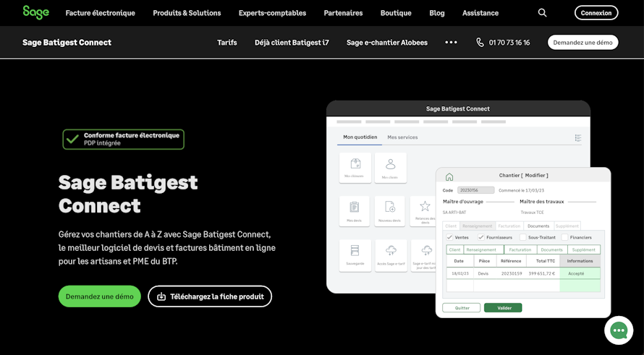Open the live chat bubble
644x355 pixels.
click(x=619, y=330)
